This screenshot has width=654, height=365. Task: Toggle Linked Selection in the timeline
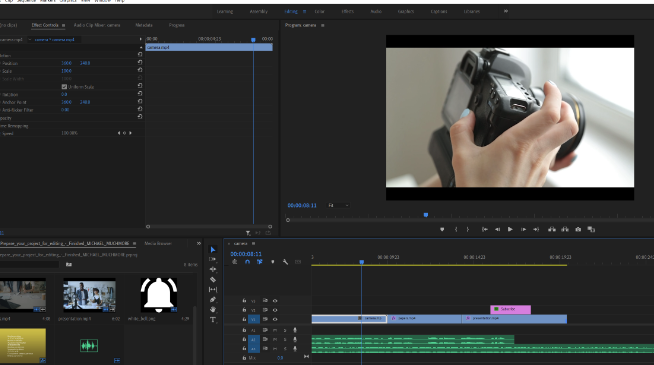pyautogui.click(x=259, y=262)
